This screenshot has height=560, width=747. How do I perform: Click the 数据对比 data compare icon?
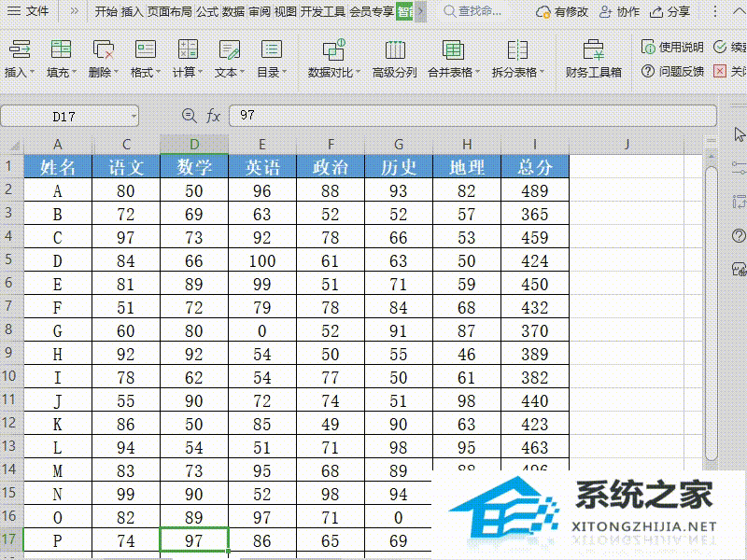pos(334,49)
